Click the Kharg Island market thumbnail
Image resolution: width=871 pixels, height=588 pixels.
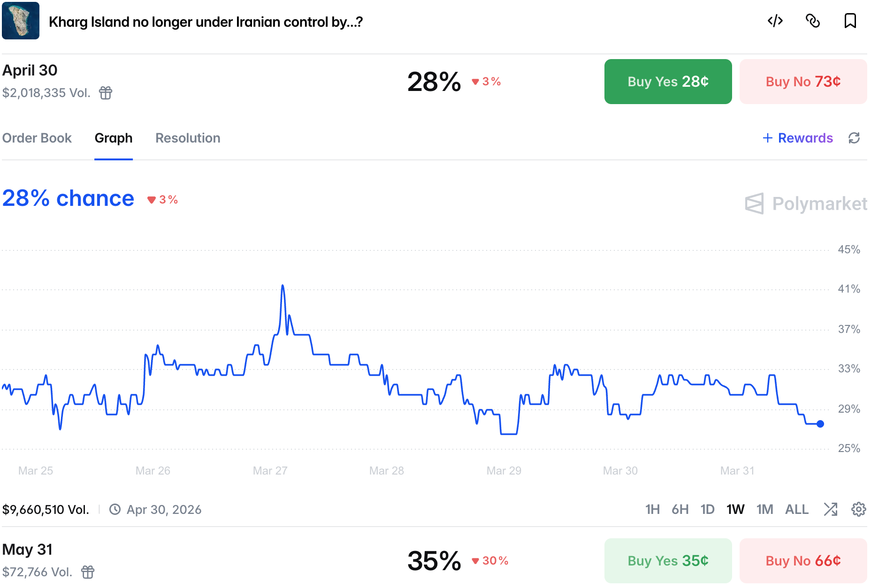tap(21, 21)
